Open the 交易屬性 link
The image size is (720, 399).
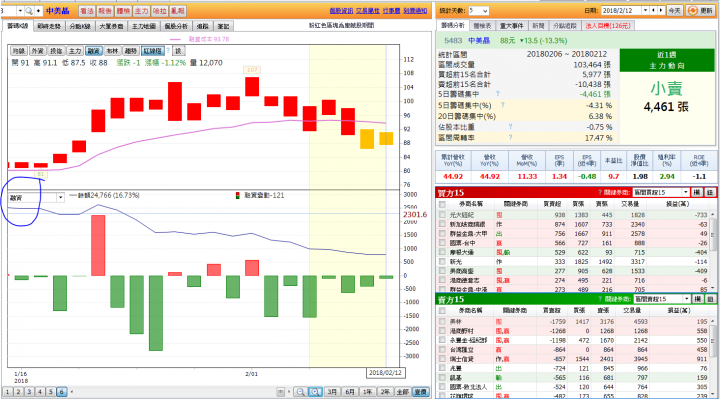pyautogui.click(x=368, y=11)
